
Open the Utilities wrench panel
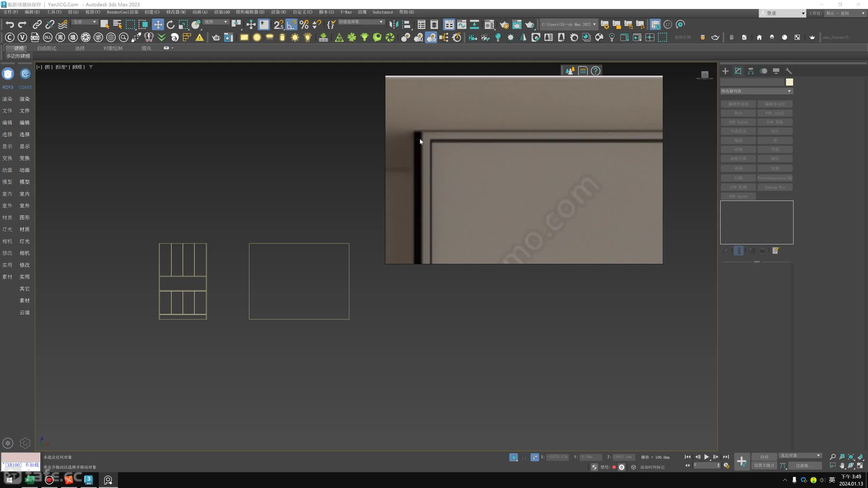point(789,71)
